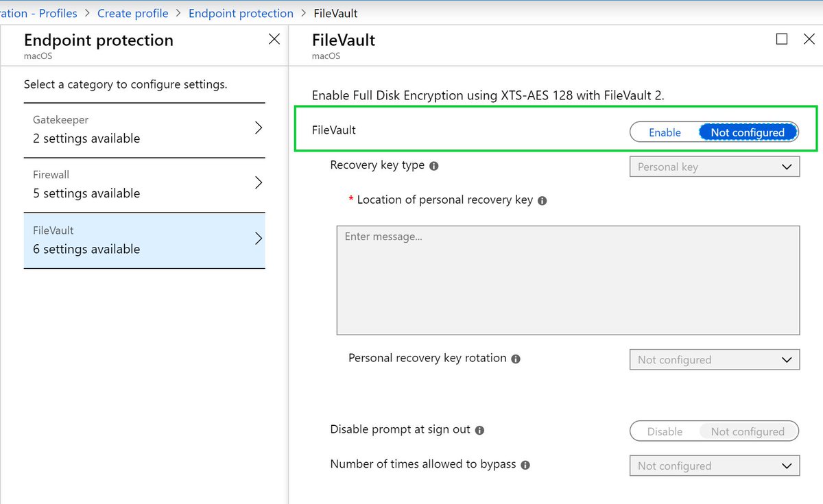Open Number of times allowed to bypass dropdown
823x504 pixels.
pos(715,466)
